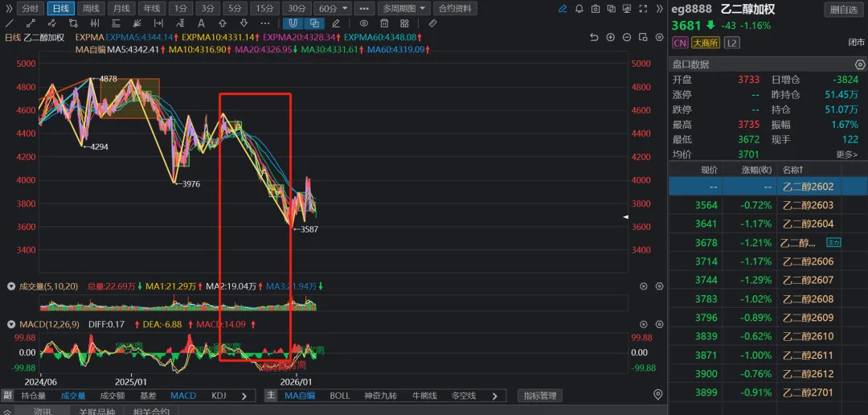This screenshot has width=868, height=415.
Task: Select the horizontal levels retracement tool
Action: click(116, 23)
